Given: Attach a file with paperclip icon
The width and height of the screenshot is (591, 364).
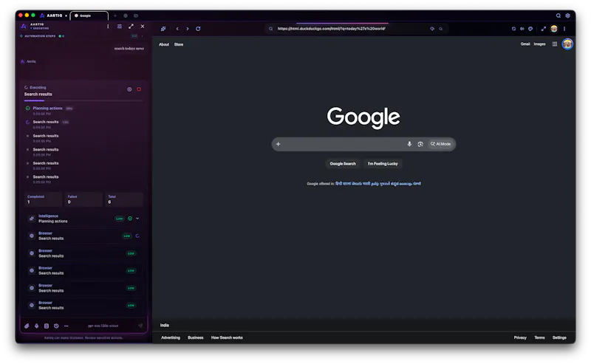Looking at the screenshot, I should tap(27, 326).
